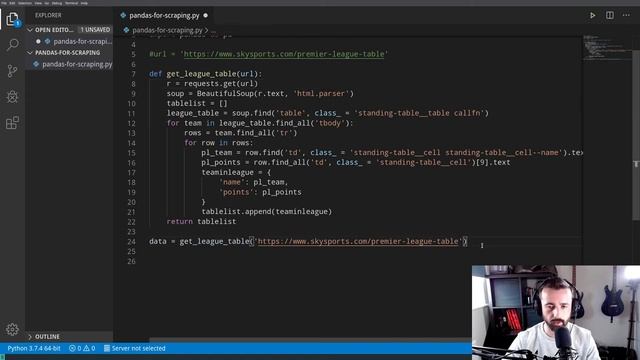Open the Debug menu
The height and width of the screenshot is (360, 640).
57,3
